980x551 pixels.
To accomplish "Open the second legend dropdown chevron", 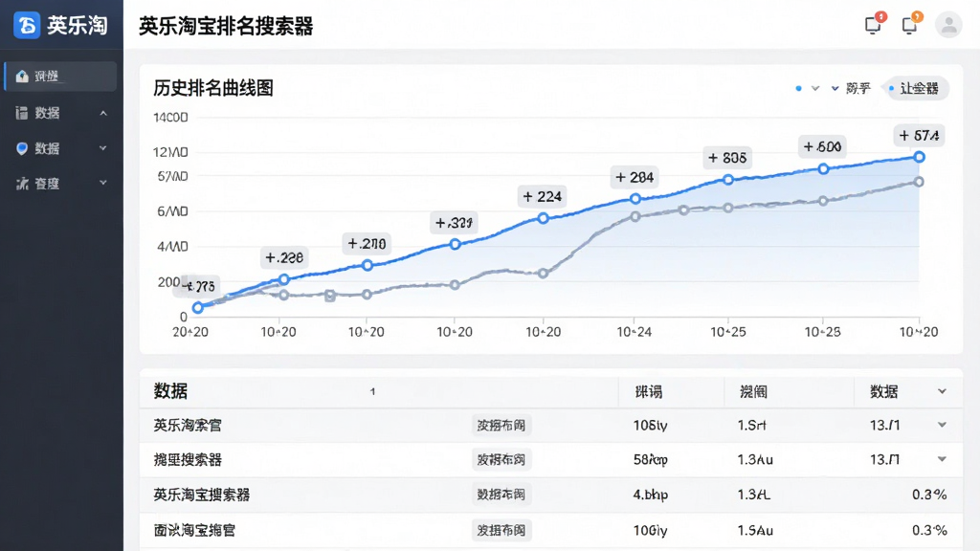I will [x=835, y=89].
